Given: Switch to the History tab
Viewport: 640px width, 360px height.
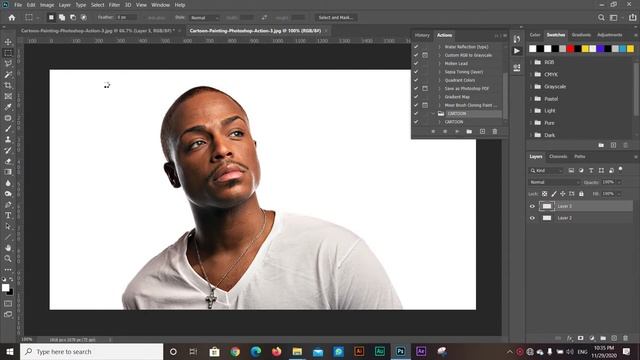Looking at the screenshot, I should pyautogui.click(x=422, y=35).
